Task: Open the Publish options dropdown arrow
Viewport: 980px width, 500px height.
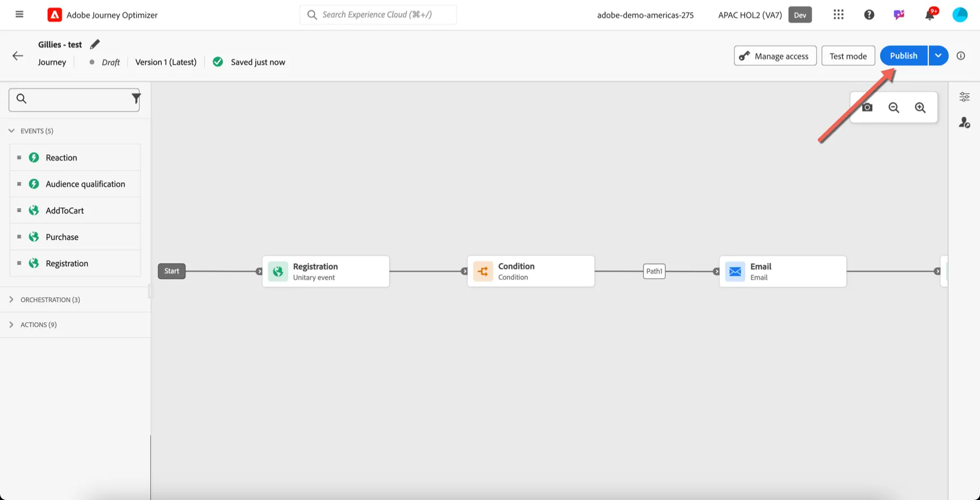Action: click(939, 56)
